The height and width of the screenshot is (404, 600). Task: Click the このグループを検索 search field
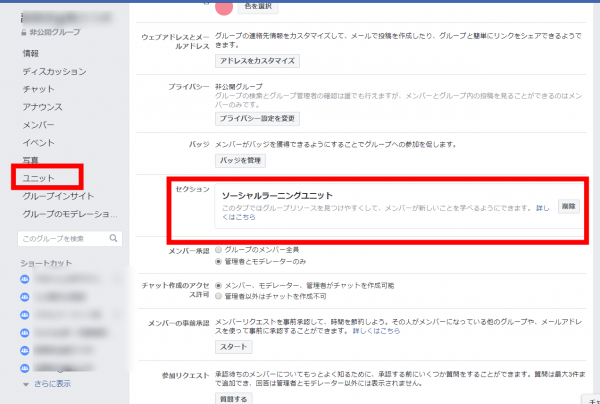tap(70, 238)
